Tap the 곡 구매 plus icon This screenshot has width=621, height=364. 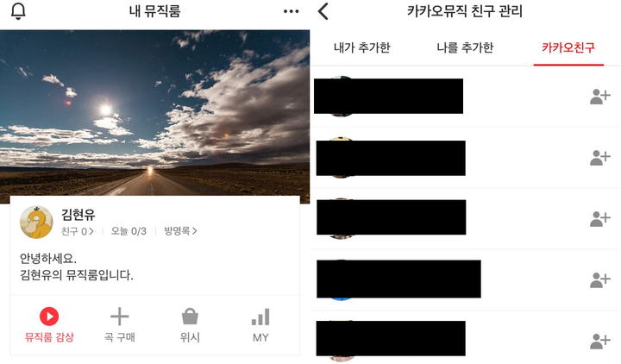(x=120, y=317)
